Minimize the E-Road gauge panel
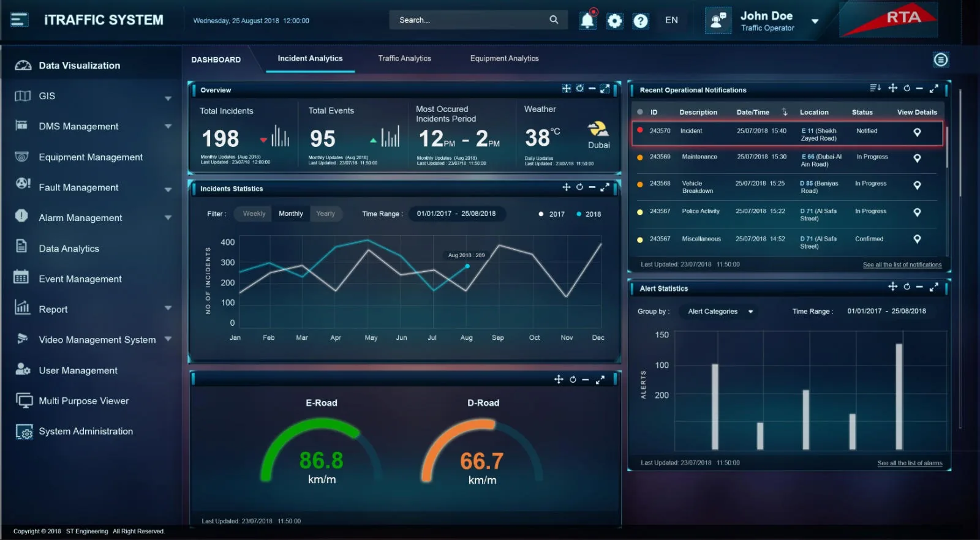 (586, 380)
